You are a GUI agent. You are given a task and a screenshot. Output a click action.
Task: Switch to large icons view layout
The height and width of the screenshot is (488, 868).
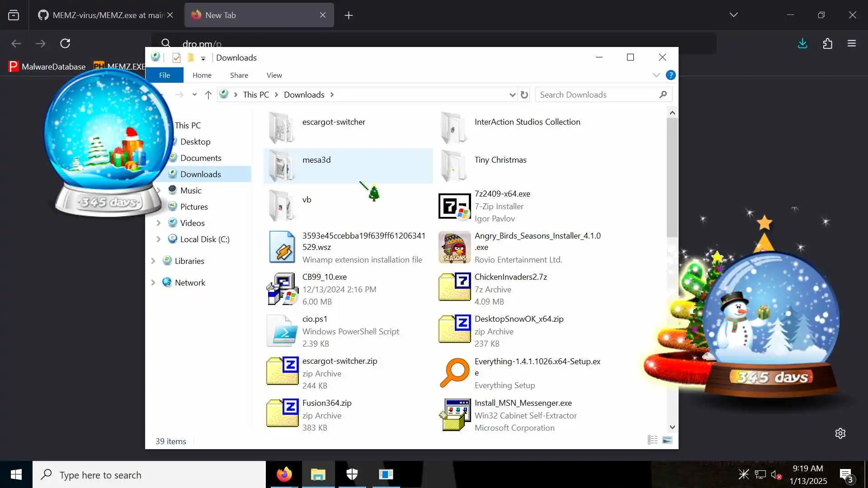pos(667,440)
